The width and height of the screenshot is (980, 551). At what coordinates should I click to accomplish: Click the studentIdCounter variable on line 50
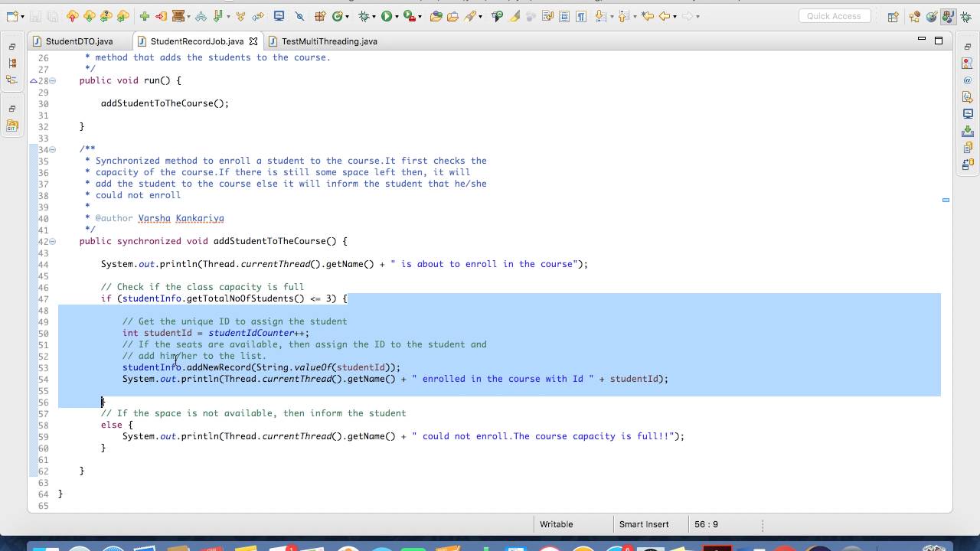[251, 333]
